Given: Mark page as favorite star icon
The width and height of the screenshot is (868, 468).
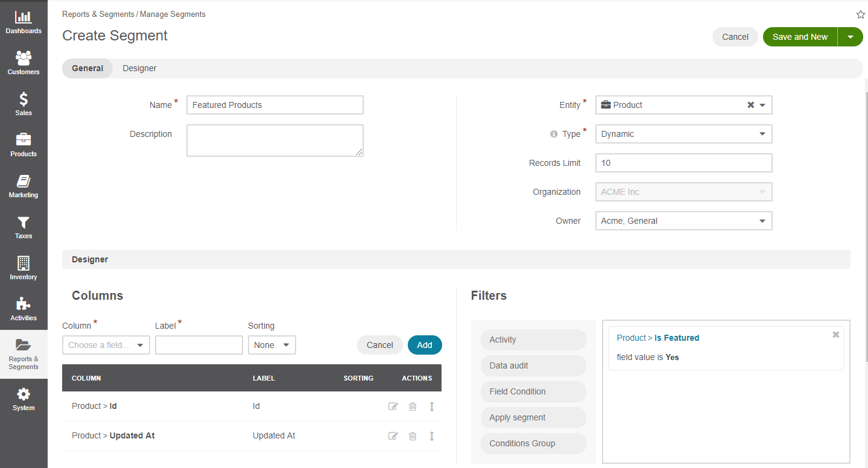Looking at the screenshot, I should click(860, 14).
